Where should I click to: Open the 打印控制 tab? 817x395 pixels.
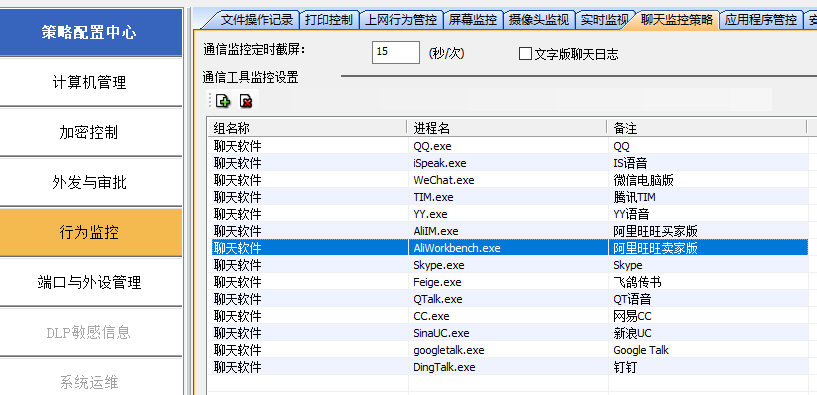pyautogui.click(x=329, y=20)
